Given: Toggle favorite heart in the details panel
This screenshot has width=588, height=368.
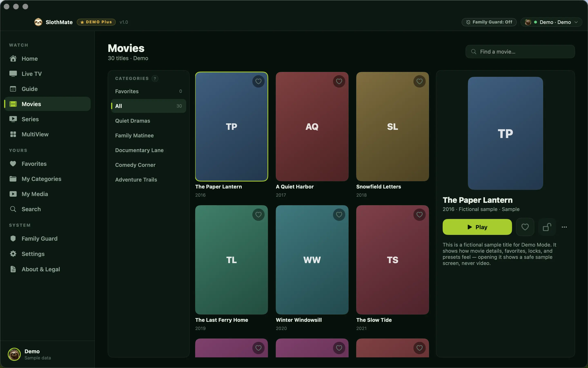Looking at the screenshot, I should pos(525,227).
